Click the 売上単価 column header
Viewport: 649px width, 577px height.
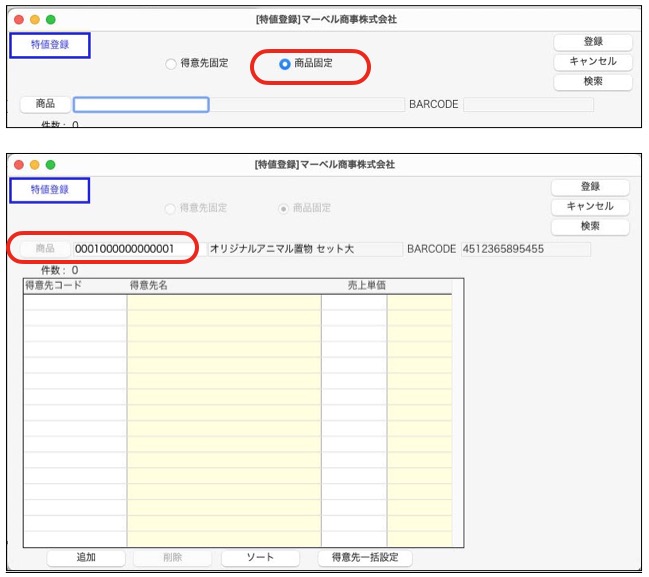366,286
